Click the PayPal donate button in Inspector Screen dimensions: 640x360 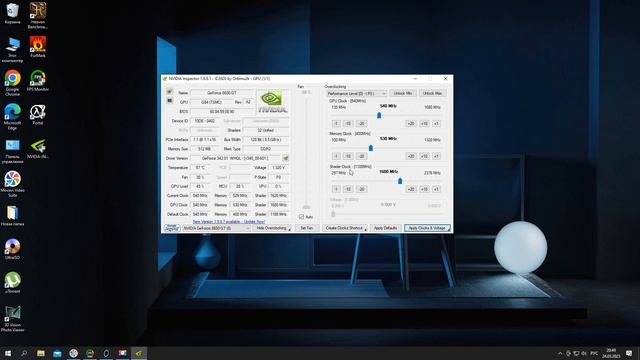point(172,228)
